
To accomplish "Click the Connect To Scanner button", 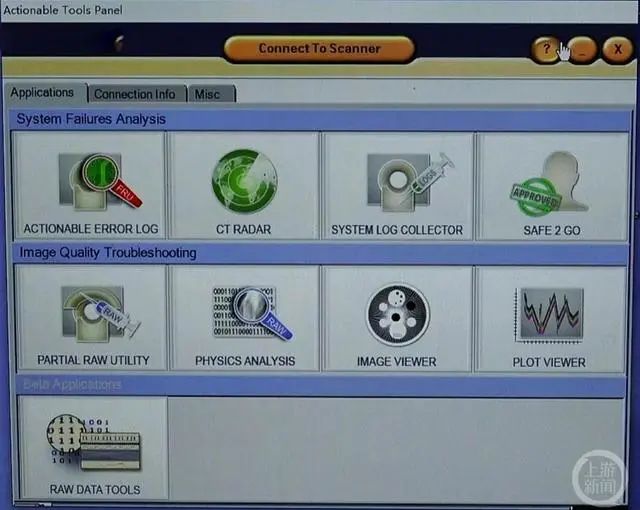I will coord(319,49).
